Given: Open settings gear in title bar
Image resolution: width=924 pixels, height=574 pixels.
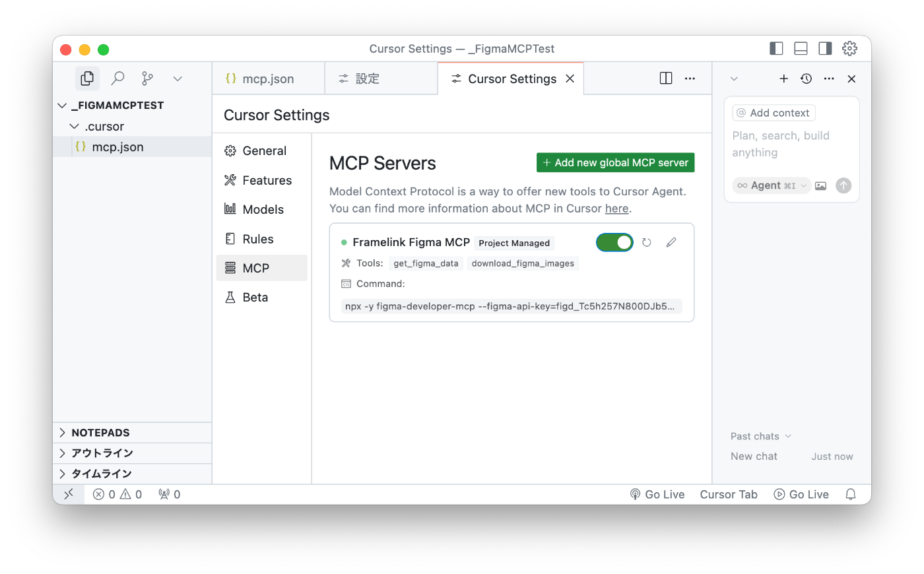Looking at the screenshot, I should click(850, 48).
